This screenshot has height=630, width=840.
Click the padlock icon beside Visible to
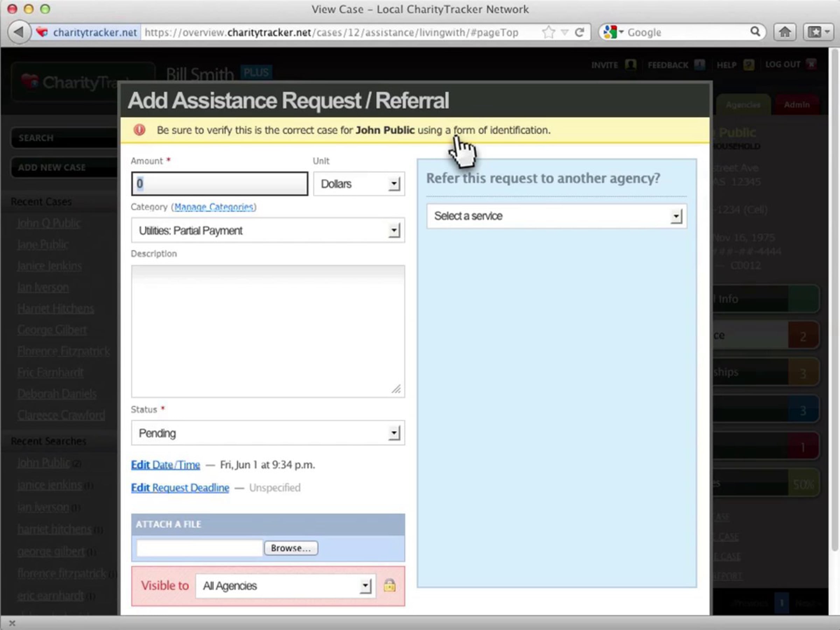coord(389,586)
